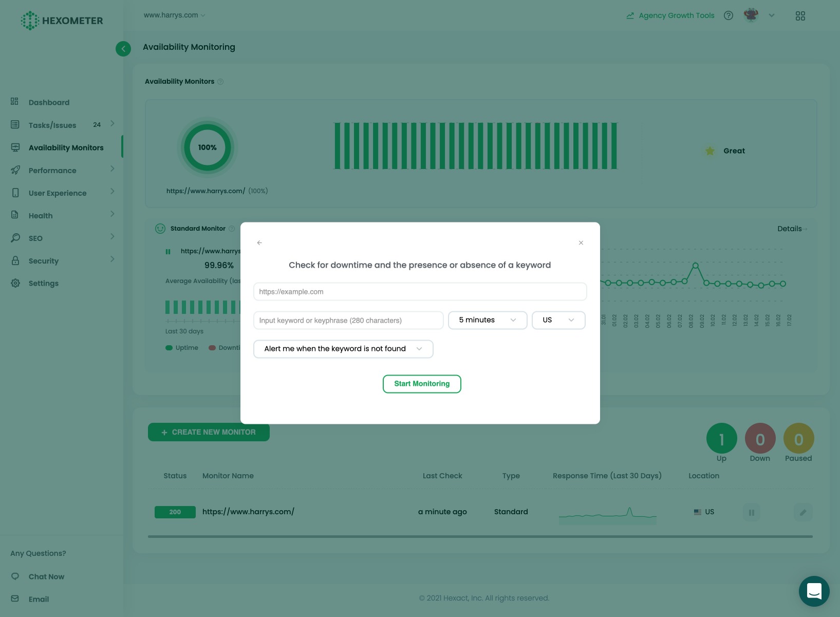Click the CREATE NEW MONITOR button
840x617 pixels.
point(209,432)
